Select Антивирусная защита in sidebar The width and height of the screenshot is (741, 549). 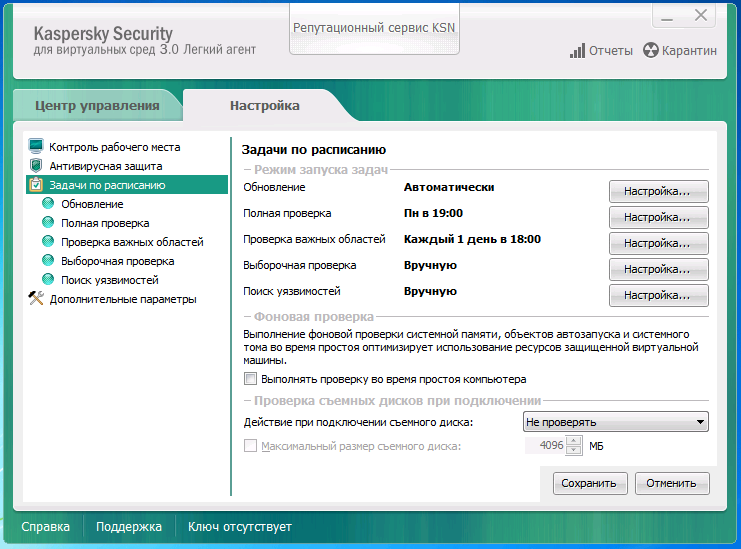[x=106, y=166]
